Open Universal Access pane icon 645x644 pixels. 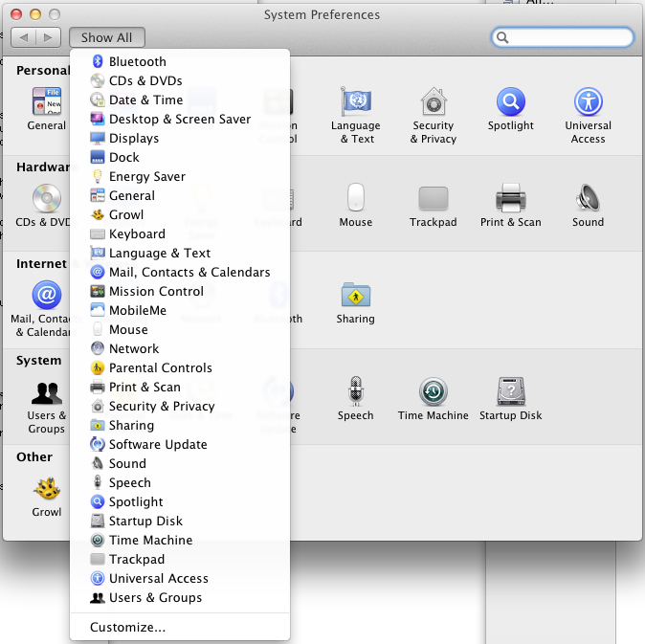[x=588, y=103]
